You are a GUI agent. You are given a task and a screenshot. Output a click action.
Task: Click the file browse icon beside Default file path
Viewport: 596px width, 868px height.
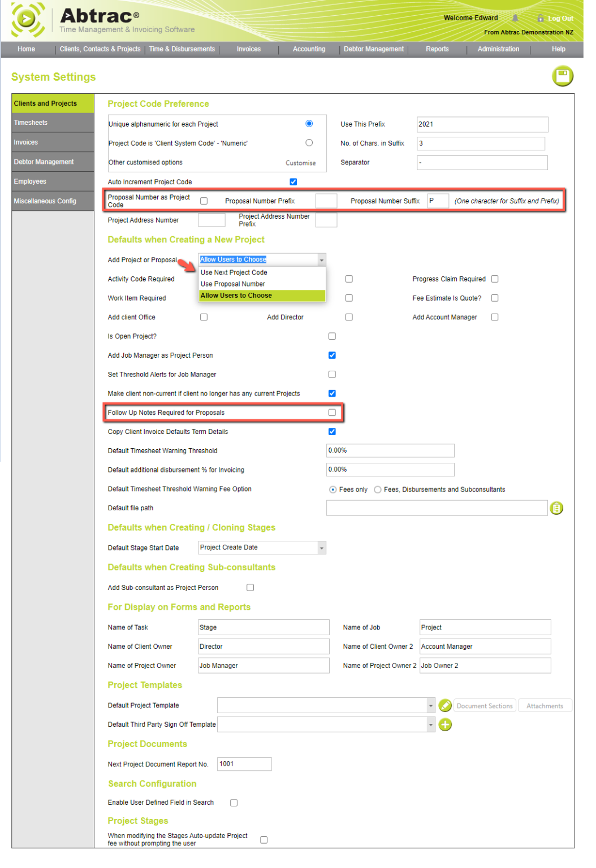tap(557, 507)
